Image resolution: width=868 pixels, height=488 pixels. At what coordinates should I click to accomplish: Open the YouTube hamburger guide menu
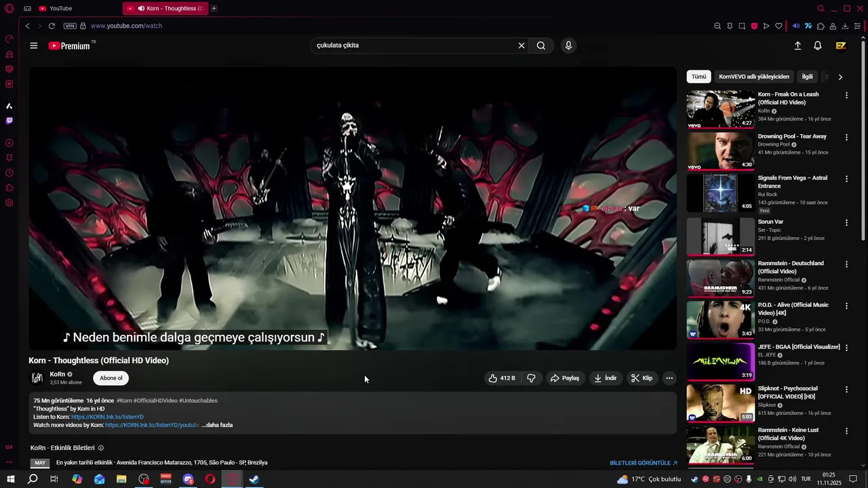pos(34,45)
